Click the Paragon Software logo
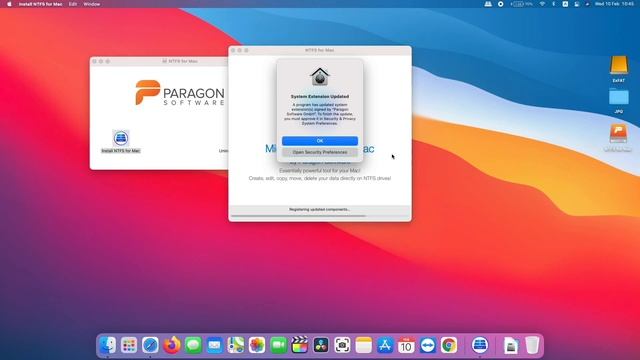640x360 pixels. [x=180, y=93]
